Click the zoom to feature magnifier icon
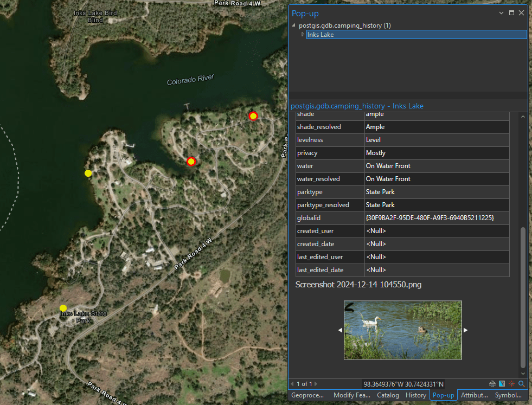Viewport: 532px width, 405px height. pyautogui.click(x=521, y=384)
